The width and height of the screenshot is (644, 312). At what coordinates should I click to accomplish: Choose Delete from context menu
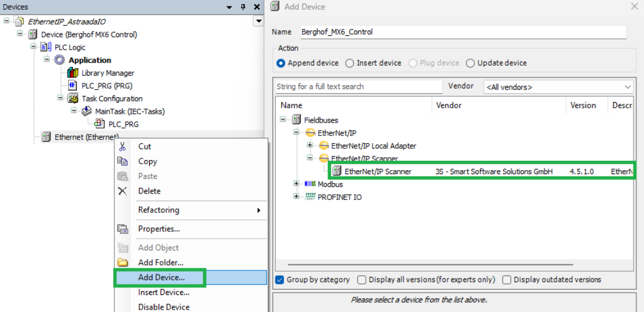click(x=191, y=191)
